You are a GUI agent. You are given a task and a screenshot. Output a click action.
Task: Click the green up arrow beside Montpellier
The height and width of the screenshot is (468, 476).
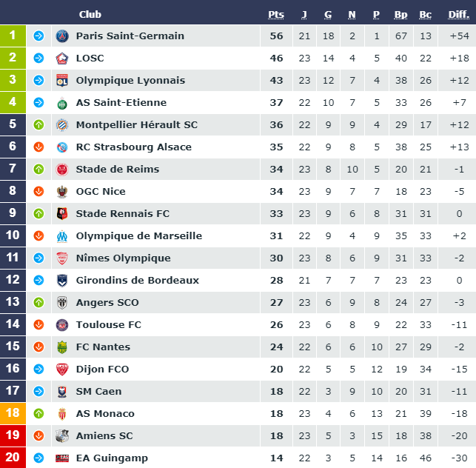tap(38, 125)
